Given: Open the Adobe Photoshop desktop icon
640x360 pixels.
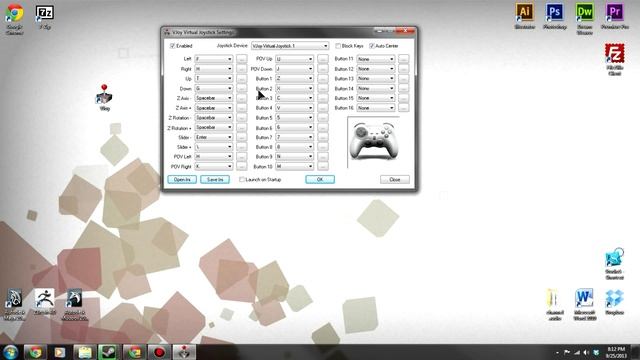Looking at the screenshot, I should (554, 16).
